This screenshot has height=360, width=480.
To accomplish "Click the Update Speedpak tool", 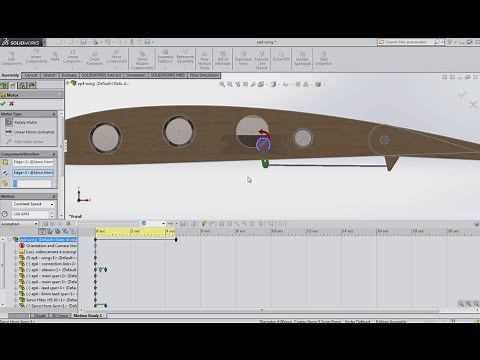I will (302, 58).
